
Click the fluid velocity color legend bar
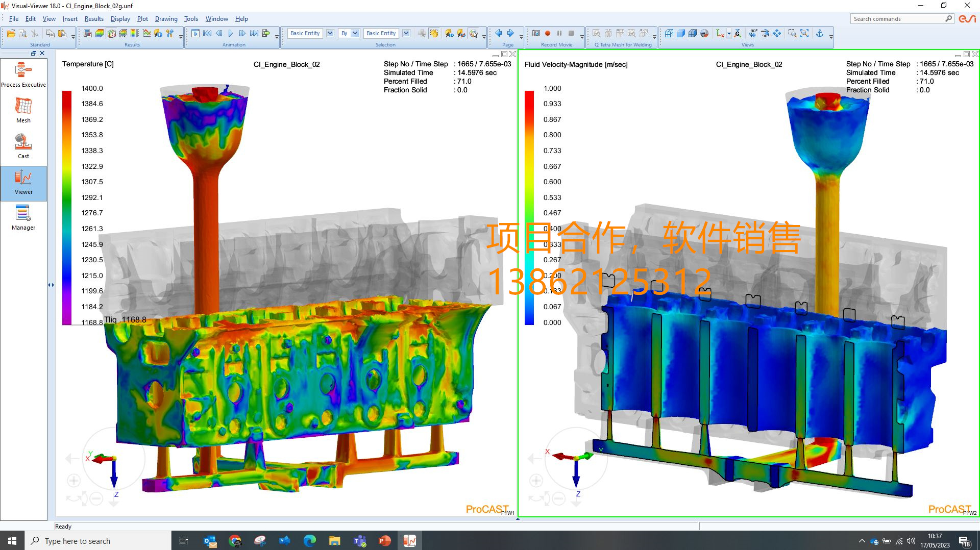click(x=529, y=207)
